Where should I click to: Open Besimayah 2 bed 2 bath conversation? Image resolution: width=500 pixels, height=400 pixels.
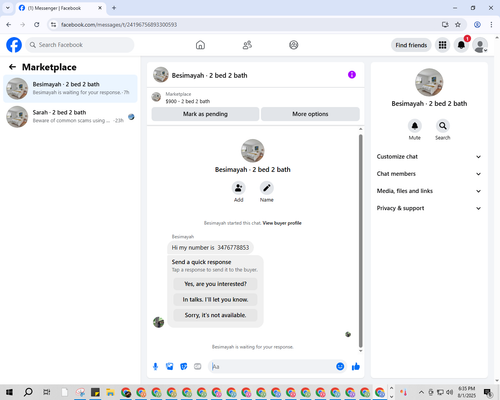[70, 89]
